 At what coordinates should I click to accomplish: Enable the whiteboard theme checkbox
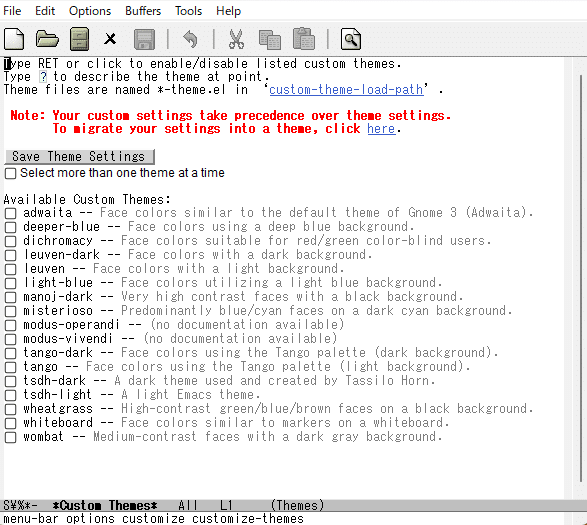point(10,423)
